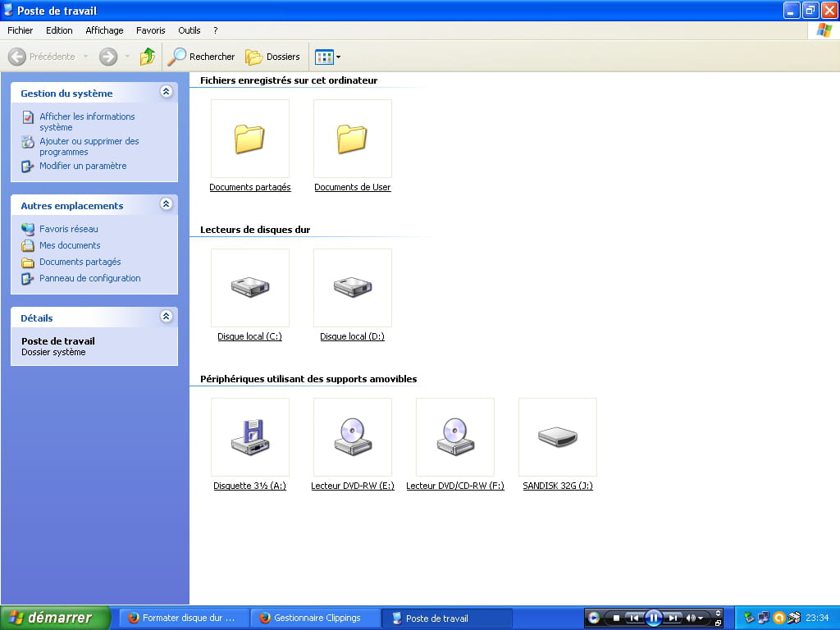Stop playback in the taskbar media player
This screenshot has width=840, height=630.
tap(616, 618)
